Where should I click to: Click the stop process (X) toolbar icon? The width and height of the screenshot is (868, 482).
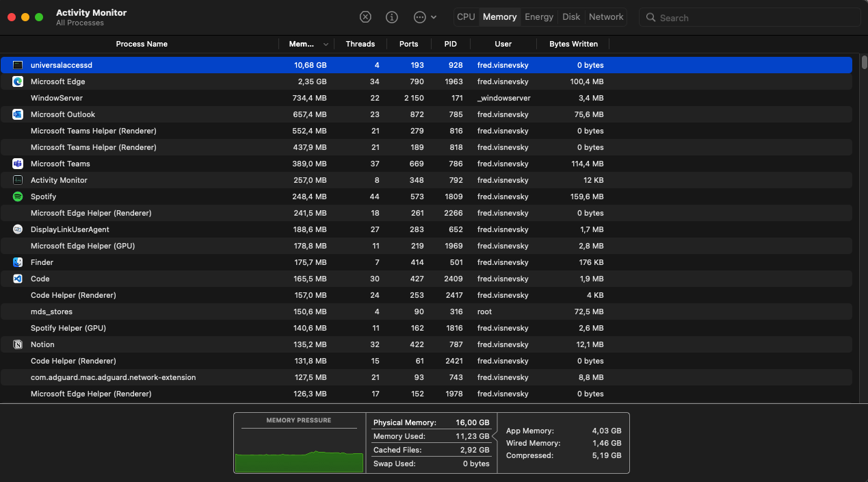366,17
